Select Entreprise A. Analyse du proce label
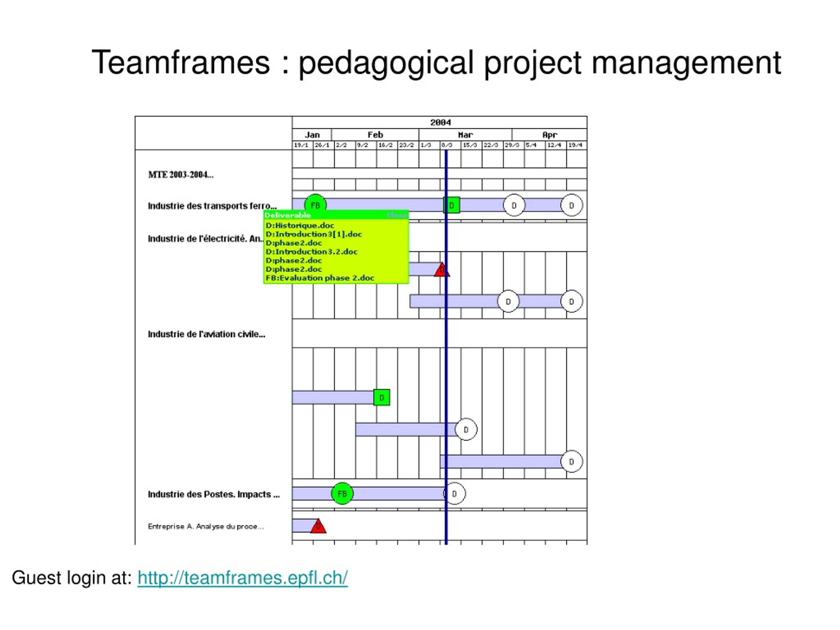Viewport: 840px width, 630px height. (x=205, y=526)
